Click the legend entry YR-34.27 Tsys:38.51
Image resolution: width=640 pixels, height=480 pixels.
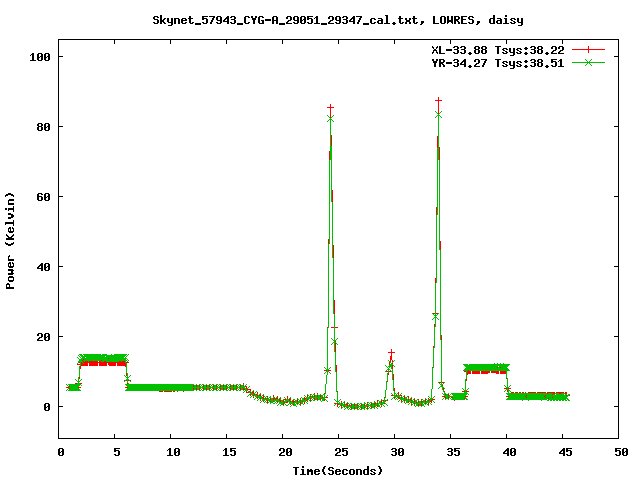498,63
